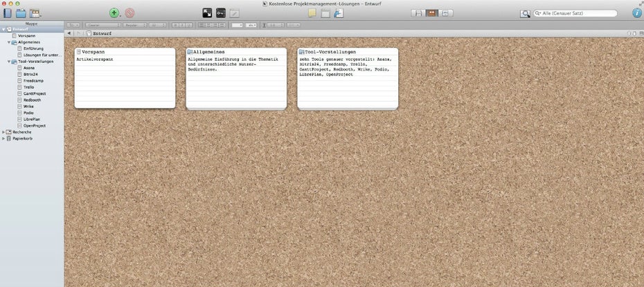Select the Corkboard view mode
This screenshot has height=287, width=644.
[431, 13]
